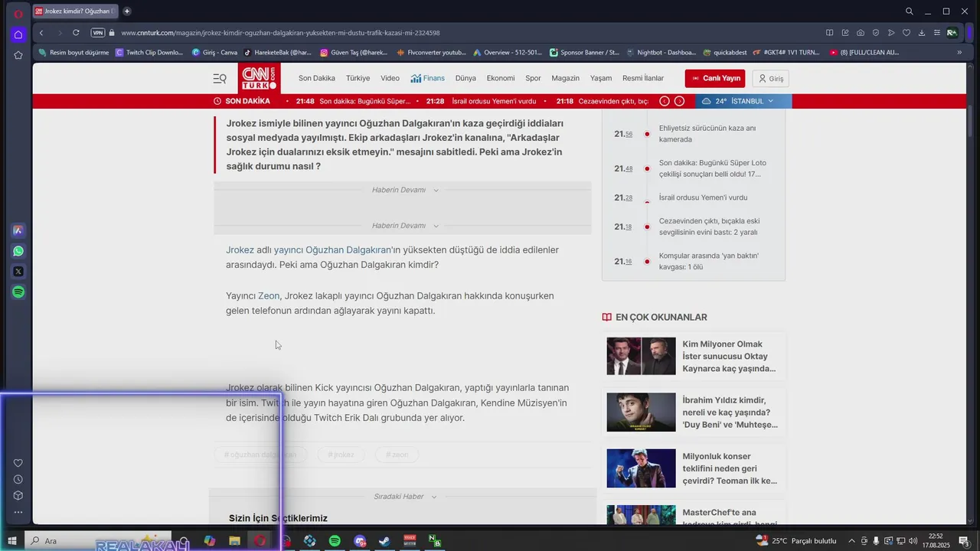Open the Spor section

pos(533,78)
